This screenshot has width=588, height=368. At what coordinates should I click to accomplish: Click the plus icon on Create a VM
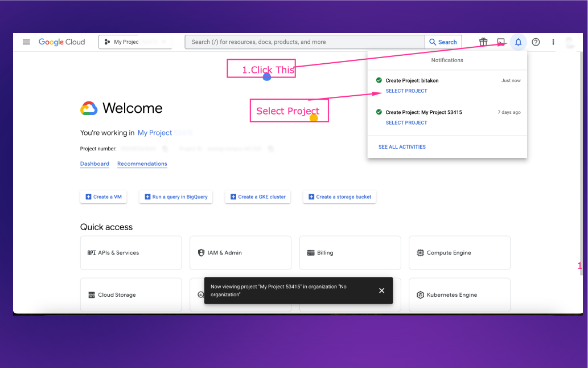point(88,197)
